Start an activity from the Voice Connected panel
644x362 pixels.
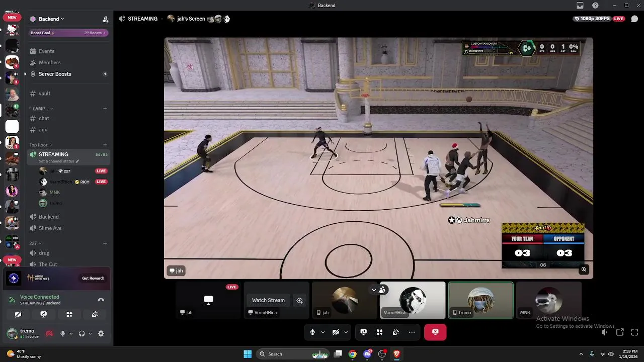(69, 314)
